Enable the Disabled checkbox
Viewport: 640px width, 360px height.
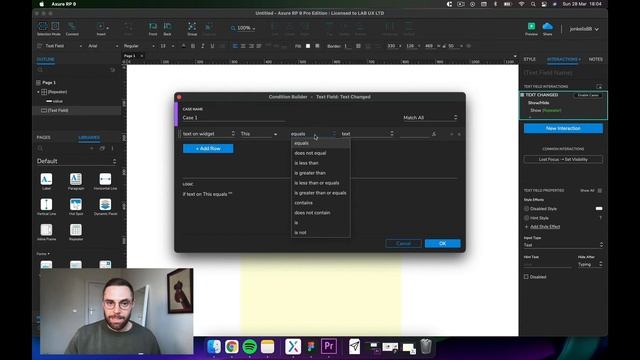[x=526, y=277]
